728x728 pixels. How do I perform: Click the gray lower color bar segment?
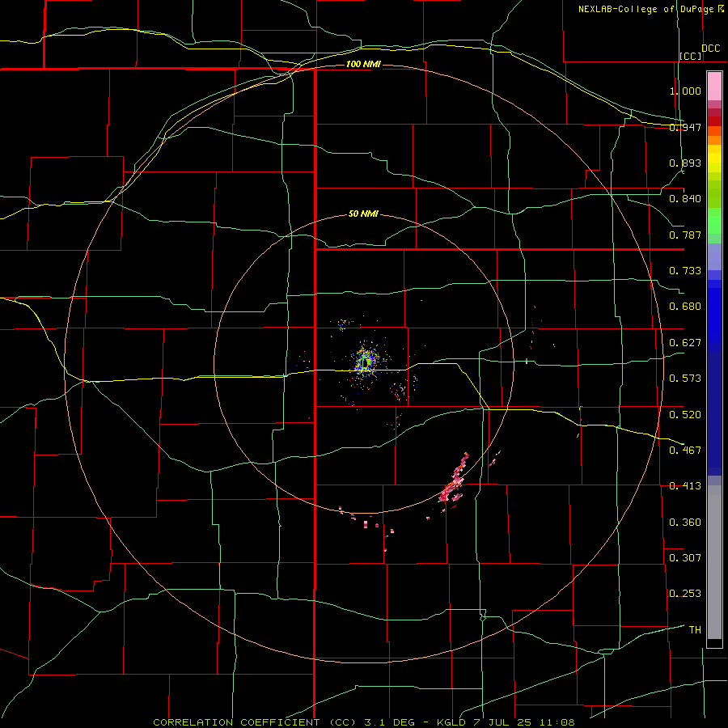click(714, 562)
